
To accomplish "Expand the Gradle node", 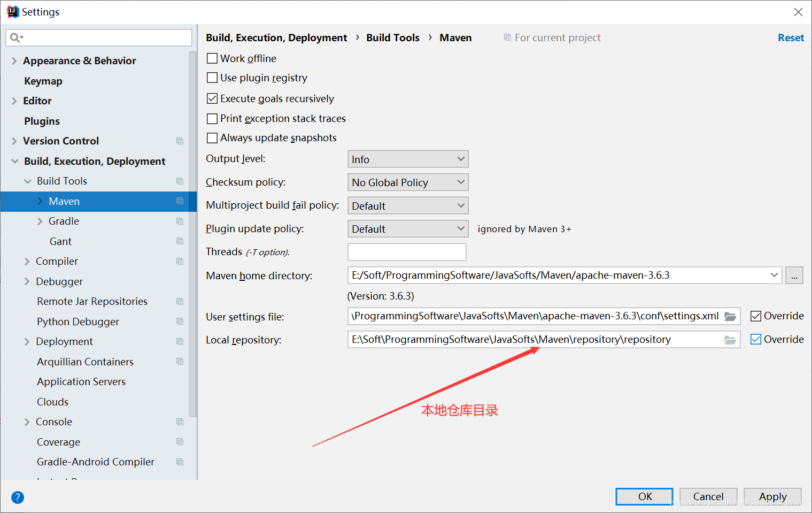I will [40, 221].
